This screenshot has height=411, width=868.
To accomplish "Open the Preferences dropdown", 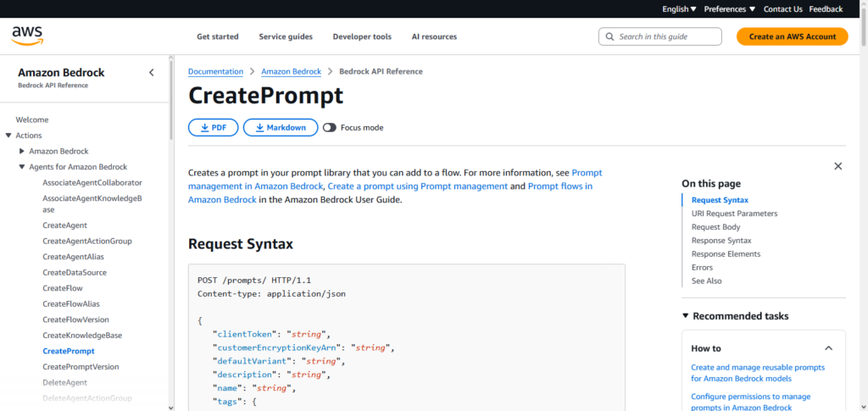I will point(730,8).
